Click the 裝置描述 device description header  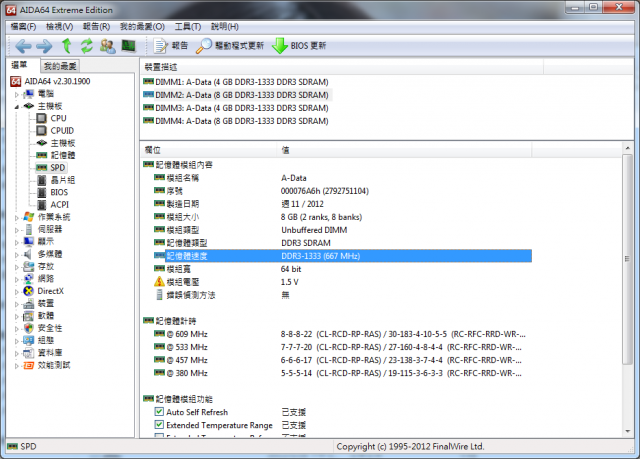(x=342, y=67)
